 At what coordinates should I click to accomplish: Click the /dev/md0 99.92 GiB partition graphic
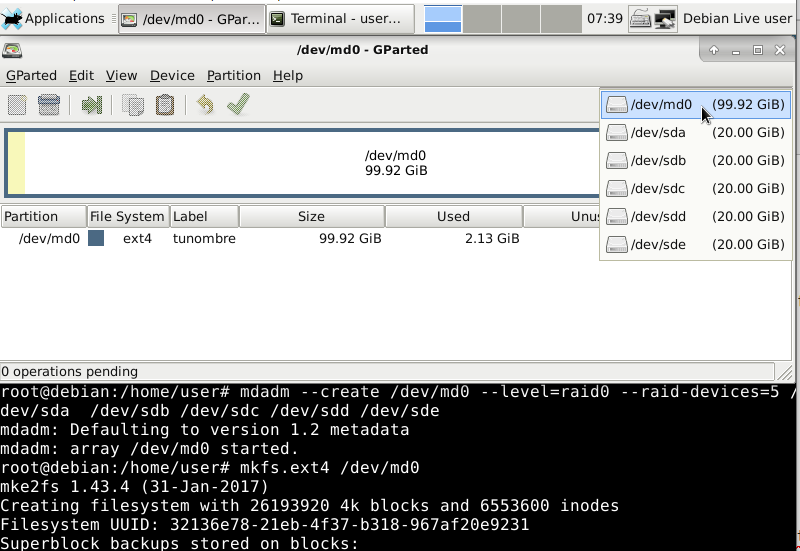pyautogui.click(x=396, y=163)
